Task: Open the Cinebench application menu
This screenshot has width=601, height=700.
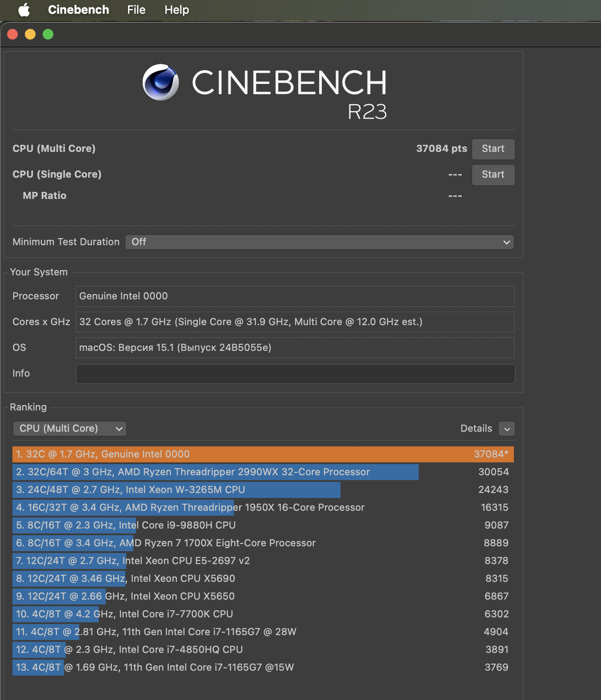Action: pyautogui.click(x=78, y=10)
